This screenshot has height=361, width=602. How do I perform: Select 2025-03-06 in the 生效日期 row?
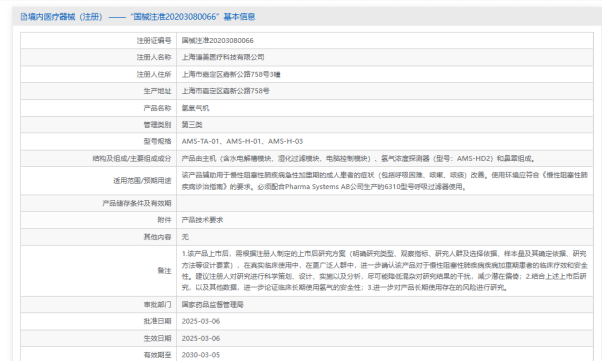(x=201, y=338)
